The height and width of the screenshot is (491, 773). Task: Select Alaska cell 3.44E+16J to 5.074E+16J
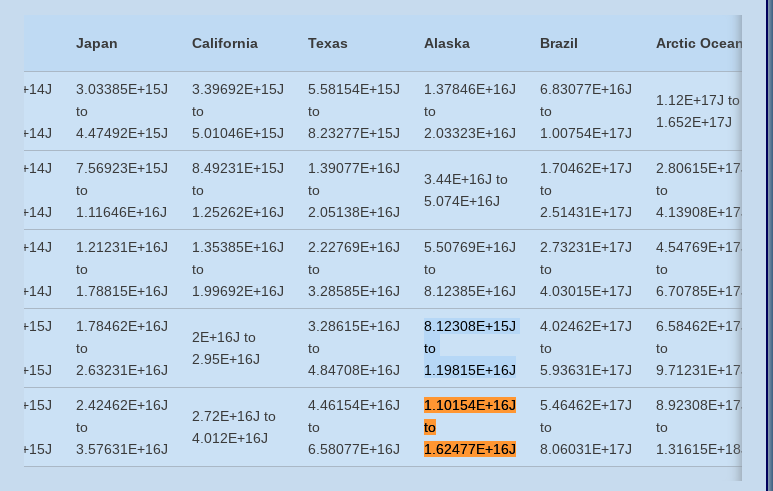[466, 190]
